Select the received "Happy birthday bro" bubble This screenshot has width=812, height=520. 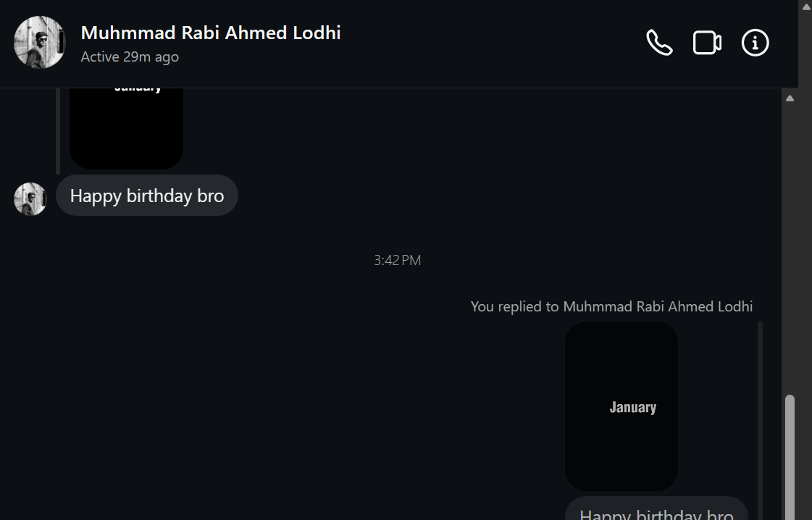coord(147,196)
